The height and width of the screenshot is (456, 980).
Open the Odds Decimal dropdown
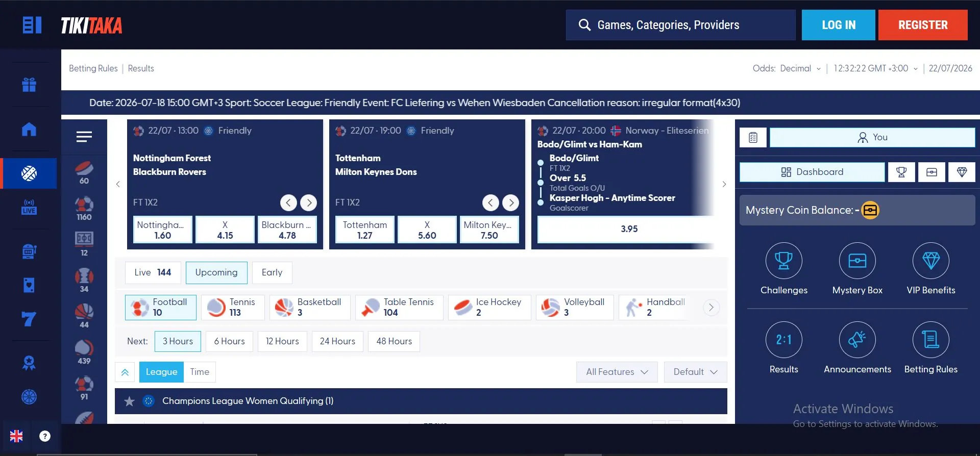800,68
